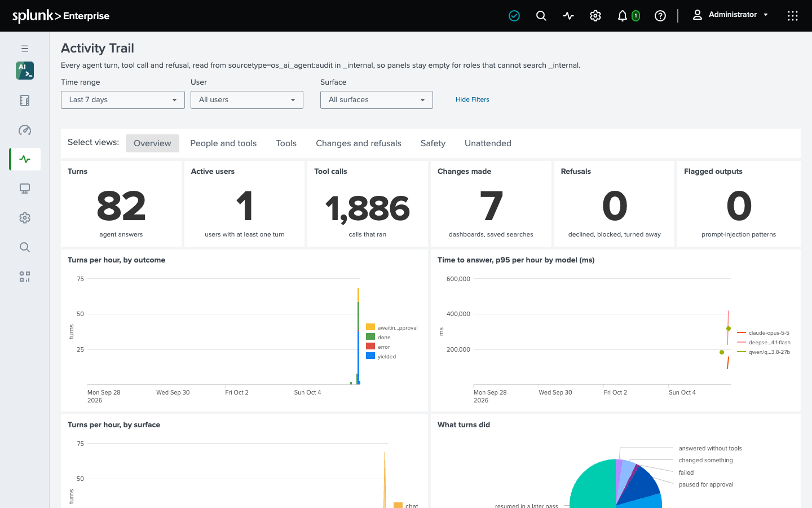812x508 pixels.
Task: Open the Time range Last 7 days dropdown
Action: click(123, 100)
